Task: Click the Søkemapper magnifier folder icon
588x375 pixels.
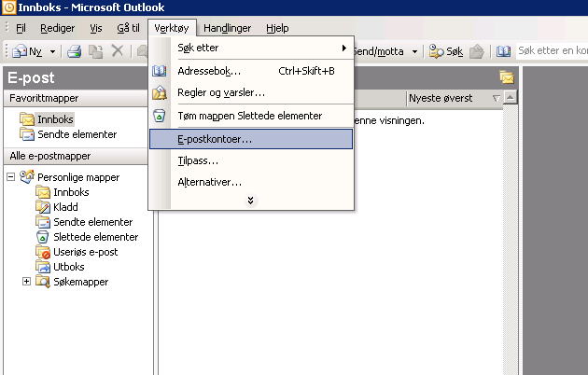Action: coord(43,282)
